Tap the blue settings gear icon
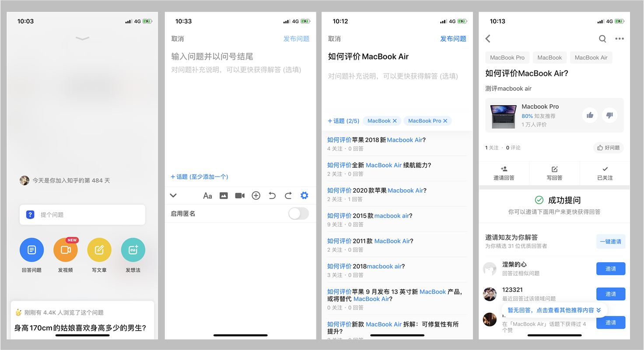The height and width of the screenshot is (350, 644). click(x=304, y=196)
